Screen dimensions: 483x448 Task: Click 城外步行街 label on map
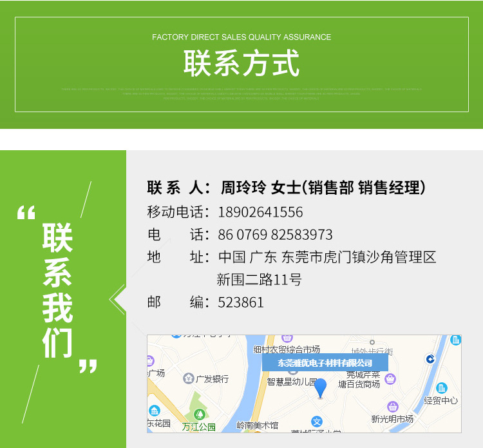pyautogui.click(x=372, y=351)
